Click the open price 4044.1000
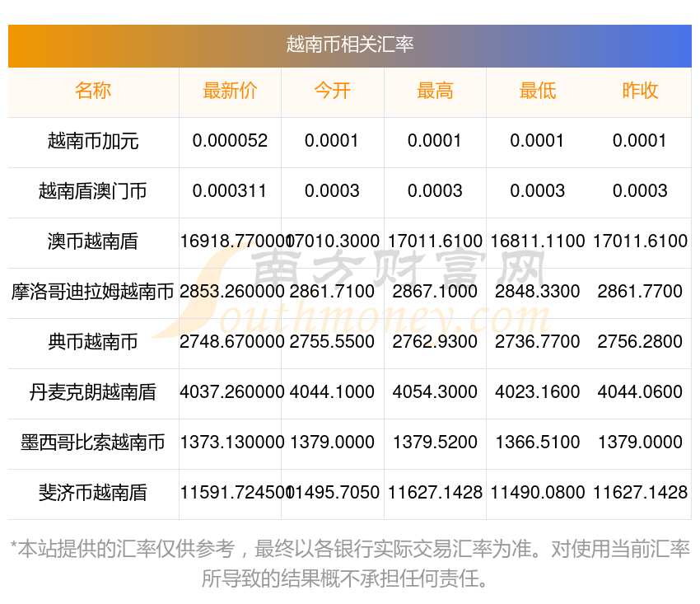This screenshot has height=604, width=700. pyautogui.click(x=332, y=392)
